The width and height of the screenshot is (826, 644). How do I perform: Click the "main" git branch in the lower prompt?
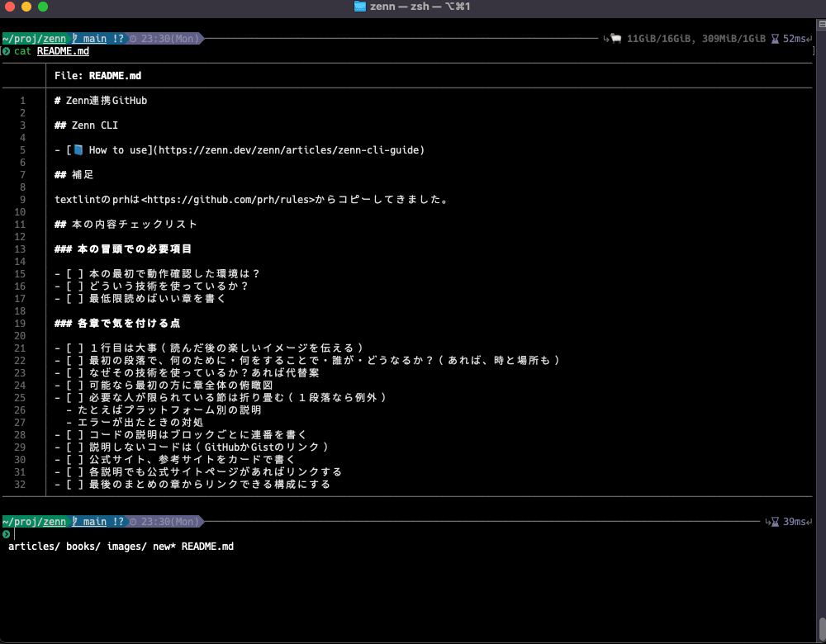pyautogui.click(x=95, y=522)
